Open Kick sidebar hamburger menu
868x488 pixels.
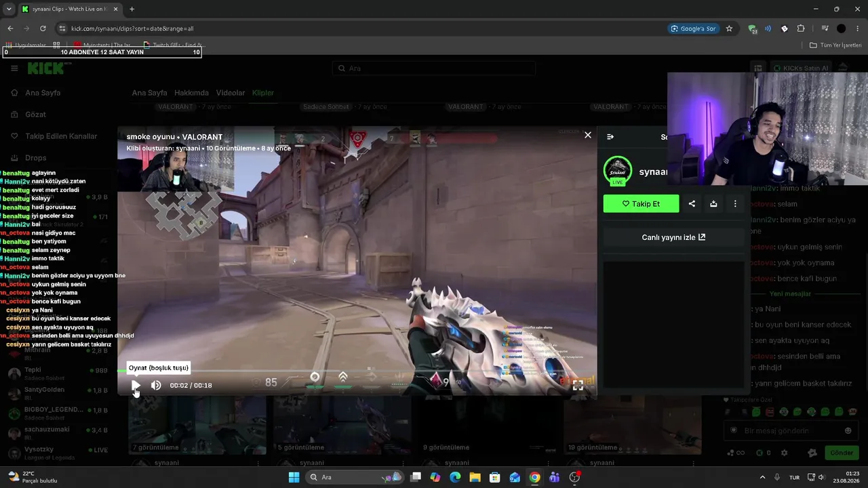pyautogui.click(x=14, y=68)
